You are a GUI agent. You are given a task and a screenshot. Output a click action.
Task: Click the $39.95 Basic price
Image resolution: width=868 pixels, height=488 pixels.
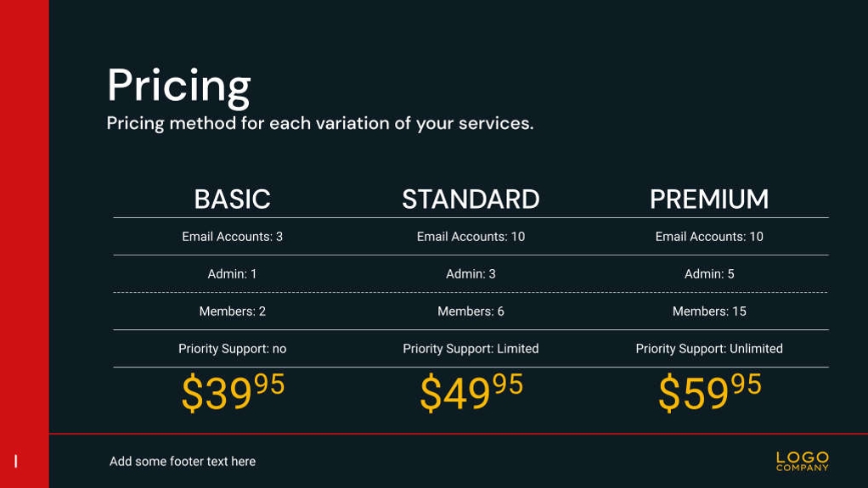[233, 393]
